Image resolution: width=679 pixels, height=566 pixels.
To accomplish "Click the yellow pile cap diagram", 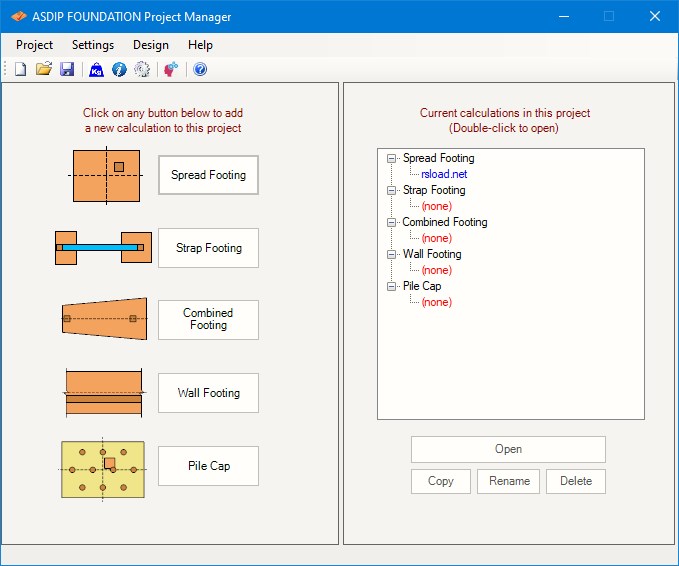I will (x=103, y=469).
